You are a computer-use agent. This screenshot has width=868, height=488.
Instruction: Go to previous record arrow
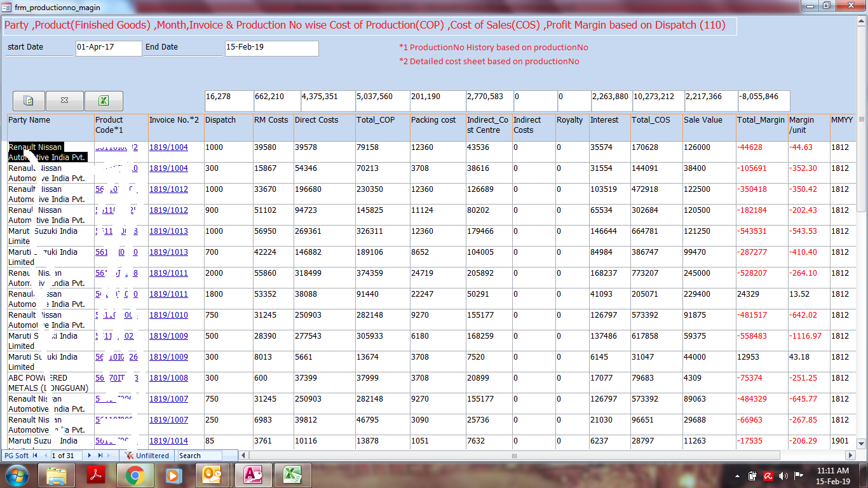tap(45, 456)
